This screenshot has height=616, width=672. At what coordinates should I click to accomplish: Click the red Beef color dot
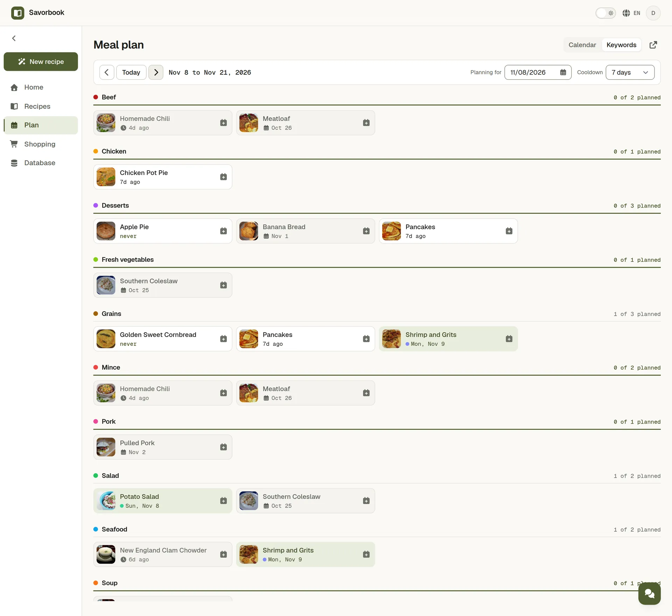click(x=96, y=97)
